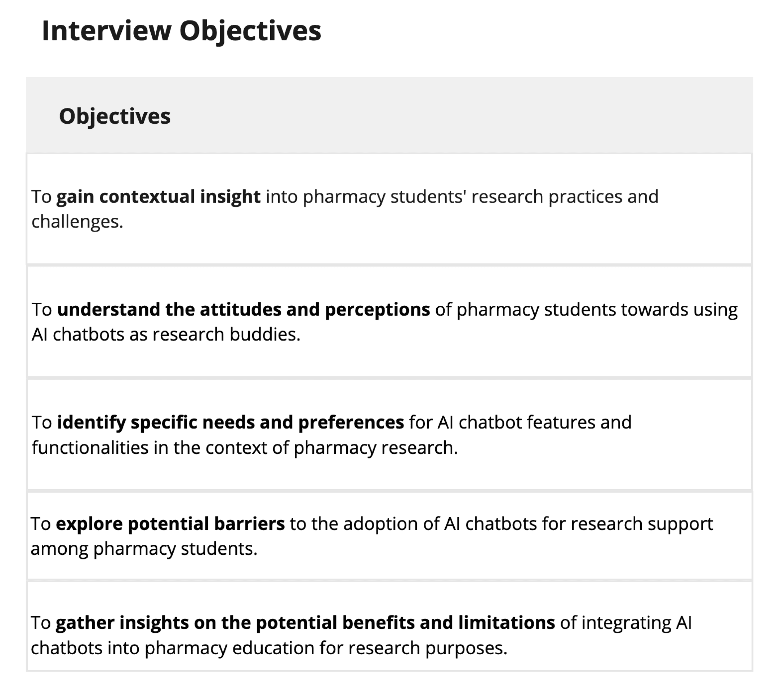Click the phrase 'research buddies.' in second row
Image resolution: width=784 pixels, height=695 pixels.
(226, 334)
